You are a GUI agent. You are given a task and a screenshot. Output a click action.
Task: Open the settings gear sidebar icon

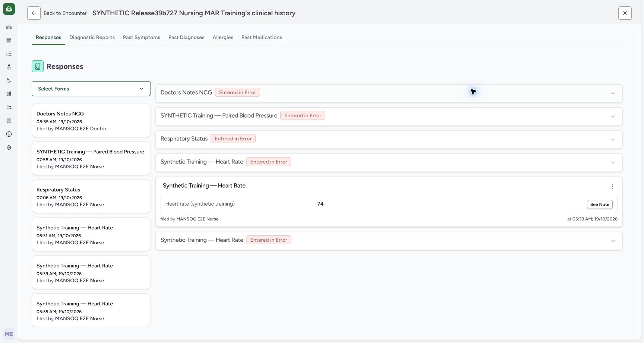tap(9, 147)
